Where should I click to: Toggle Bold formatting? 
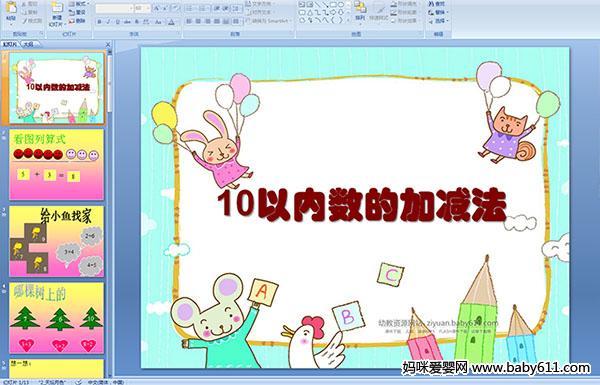pos(99,22)
